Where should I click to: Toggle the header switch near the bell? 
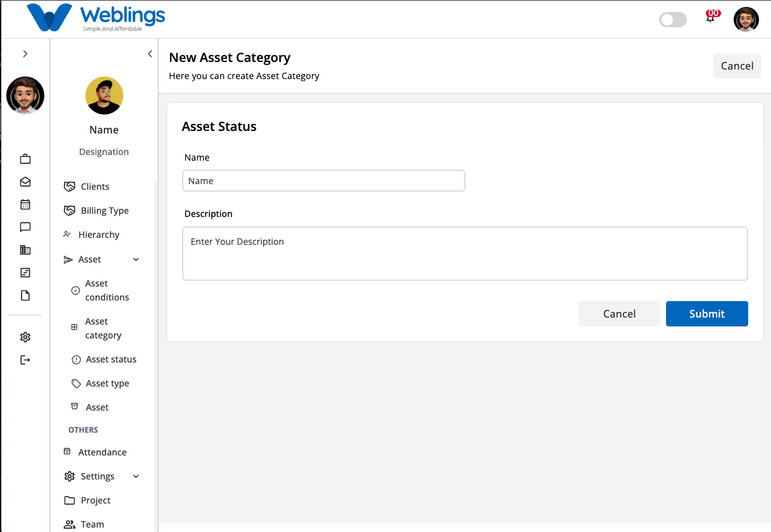coord(673,20)
